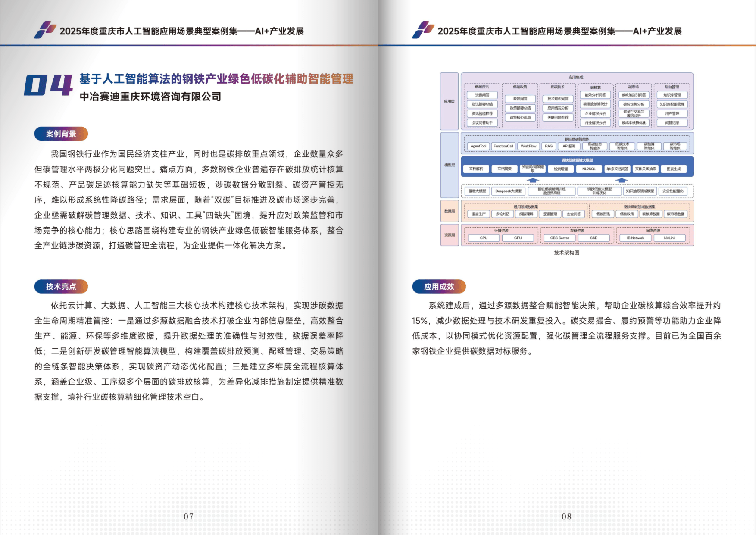
Task: Click the 数据层 layer label in diagram
Action: click(449, 211)
